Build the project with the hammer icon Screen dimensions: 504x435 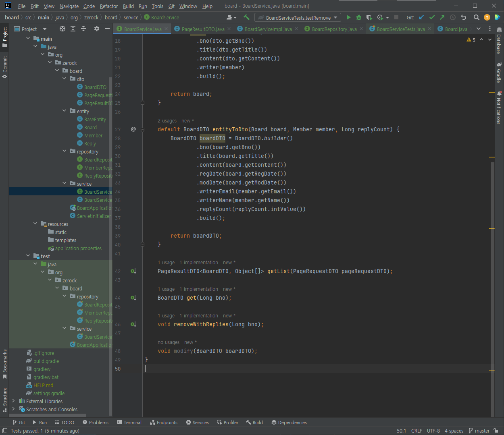[x=247, y=17]
